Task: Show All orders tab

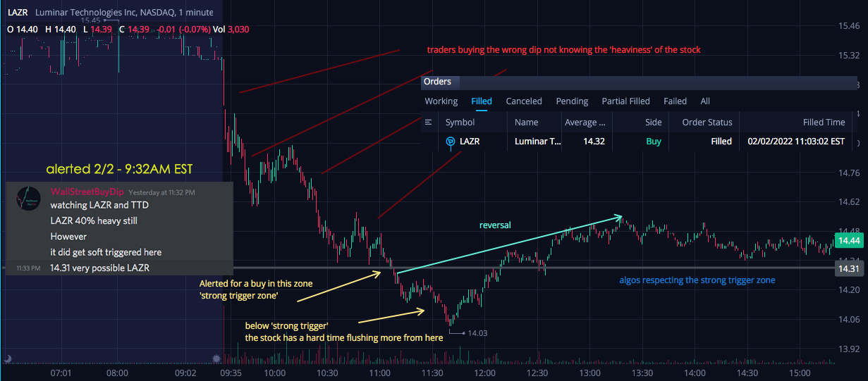Action: (x=705, y=101)
